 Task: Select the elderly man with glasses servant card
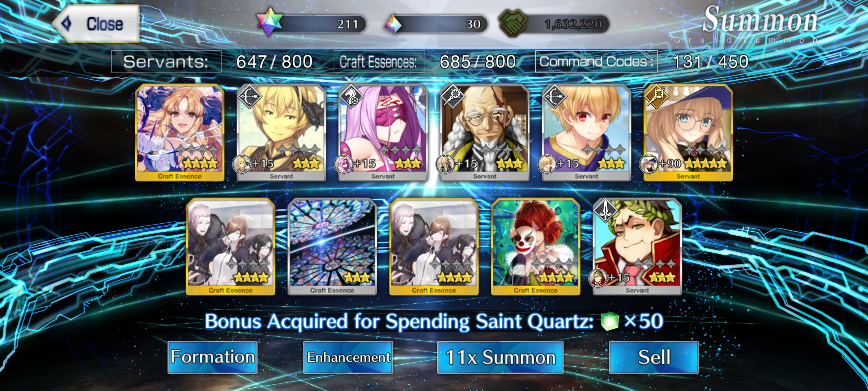coord(485,133)
